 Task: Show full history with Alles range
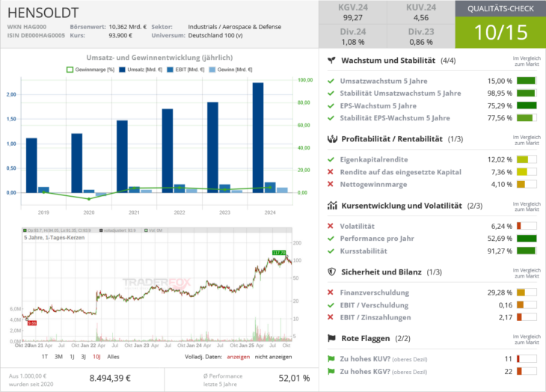[113, 357]
